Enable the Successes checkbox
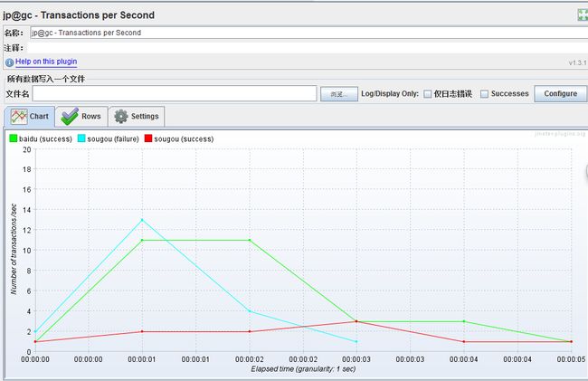 click(485, 94)
